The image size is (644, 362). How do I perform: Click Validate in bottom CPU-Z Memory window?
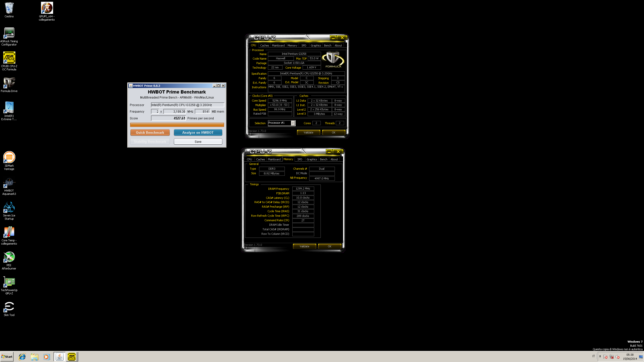pyautogui.click(x=304, y=246)
